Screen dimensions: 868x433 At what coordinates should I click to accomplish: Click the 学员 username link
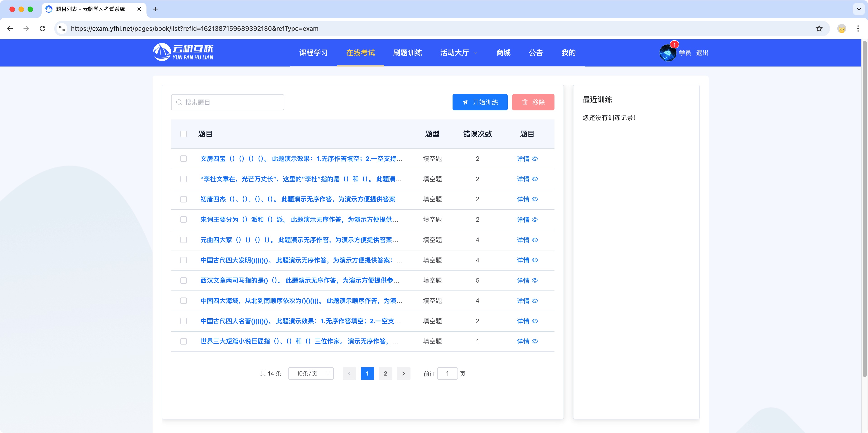tap(685, 53)
